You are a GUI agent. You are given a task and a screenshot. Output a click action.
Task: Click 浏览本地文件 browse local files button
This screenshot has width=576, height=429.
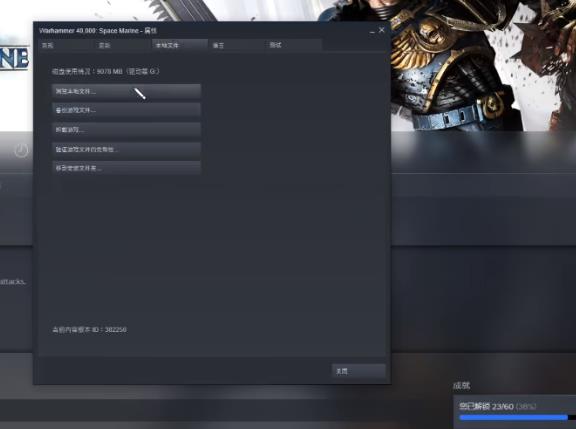[x=126, y=91]
